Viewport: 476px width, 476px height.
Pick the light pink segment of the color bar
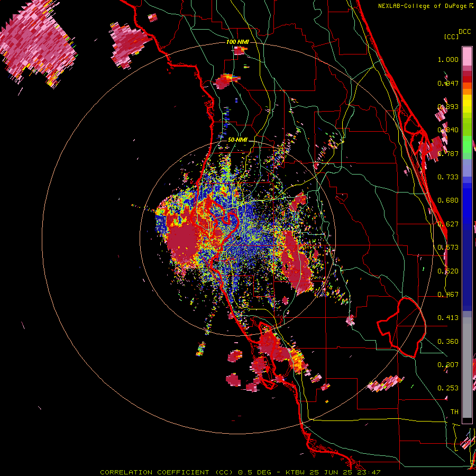(467, 56)
